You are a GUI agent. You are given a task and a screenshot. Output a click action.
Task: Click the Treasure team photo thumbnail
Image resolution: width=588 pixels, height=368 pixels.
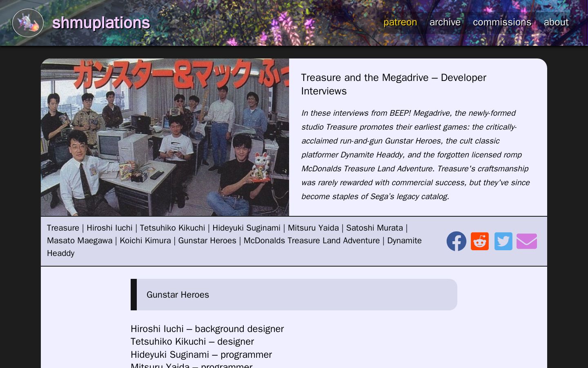(x=165, y=137)
